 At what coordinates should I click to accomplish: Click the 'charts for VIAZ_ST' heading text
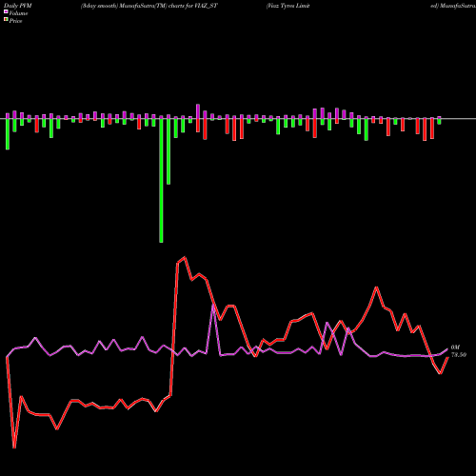click(x=193, y=6)
